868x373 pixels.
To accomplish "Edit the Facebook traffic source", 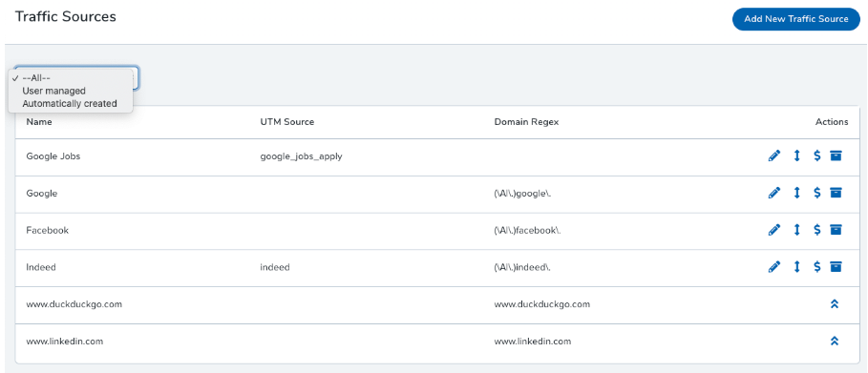I will (774, 230).
